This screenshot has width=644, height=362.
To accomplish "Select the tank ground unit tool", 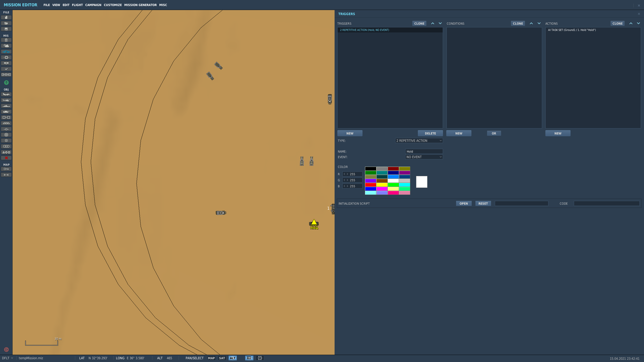I will tap(6, 112).
